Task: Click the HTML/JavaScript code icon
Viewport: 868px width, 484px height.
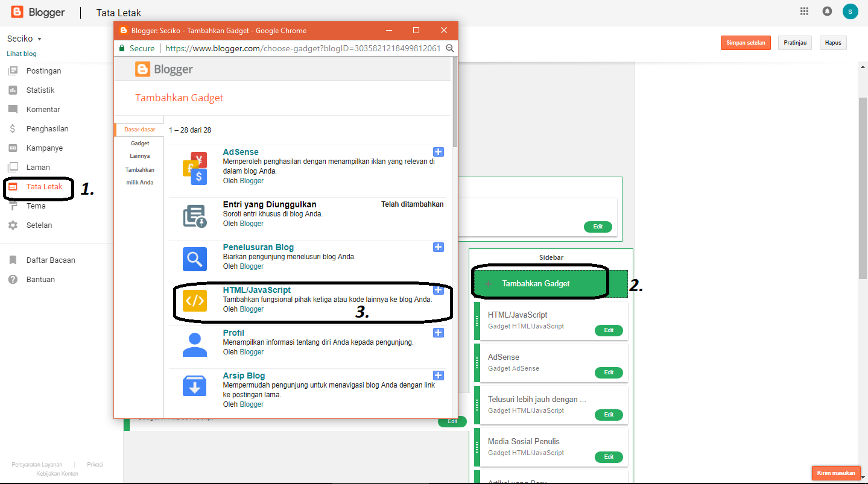Action: coord(195,301)
